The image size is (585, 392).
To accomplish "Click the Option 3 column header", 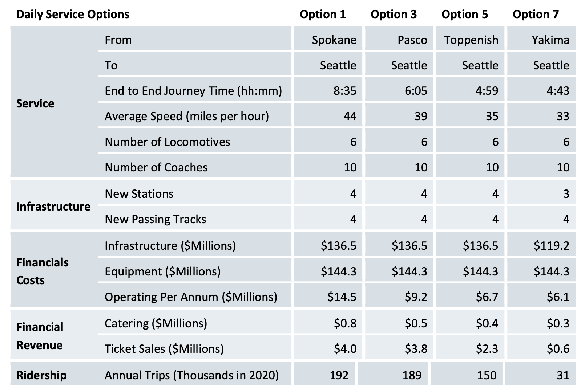I will tap(394, 14).
